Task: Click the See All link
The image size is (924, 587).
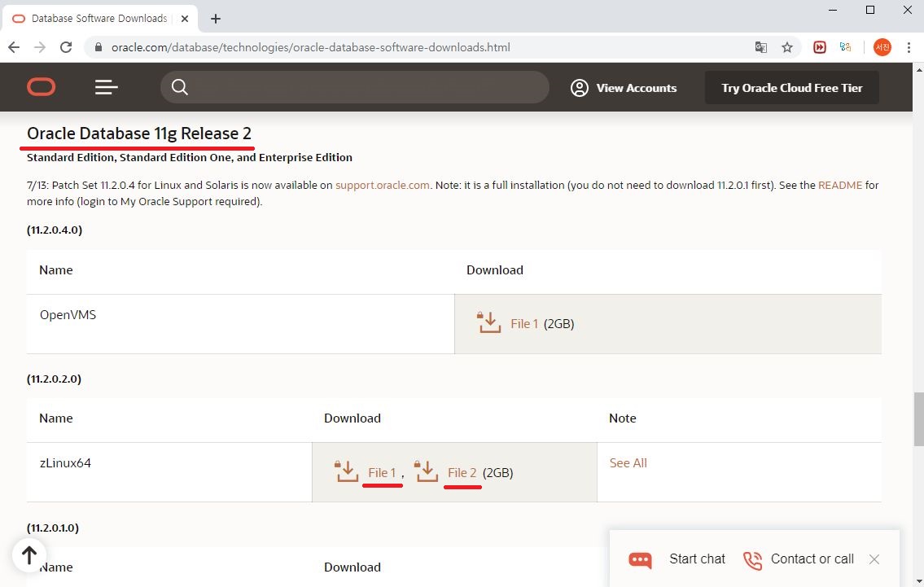Action: (x=628, y=463)
